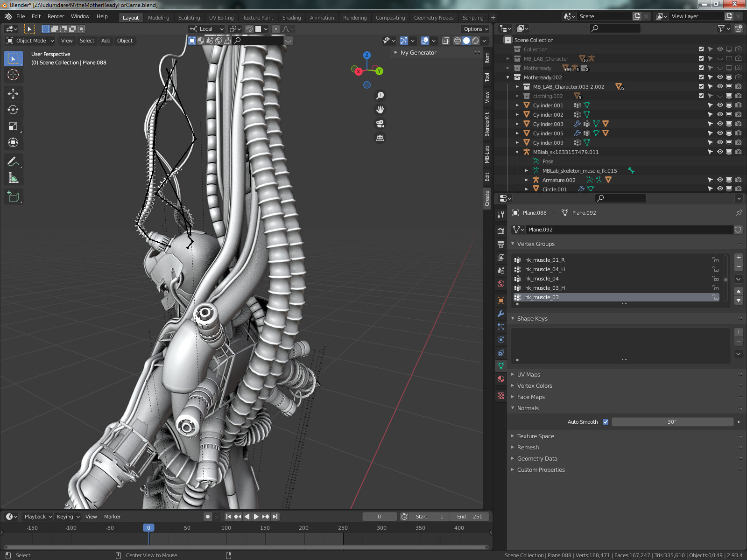The image size is (747, 560).
Task: Toggle camera view in the viewport
Action: pyautogui.click(x=380, y=124)
